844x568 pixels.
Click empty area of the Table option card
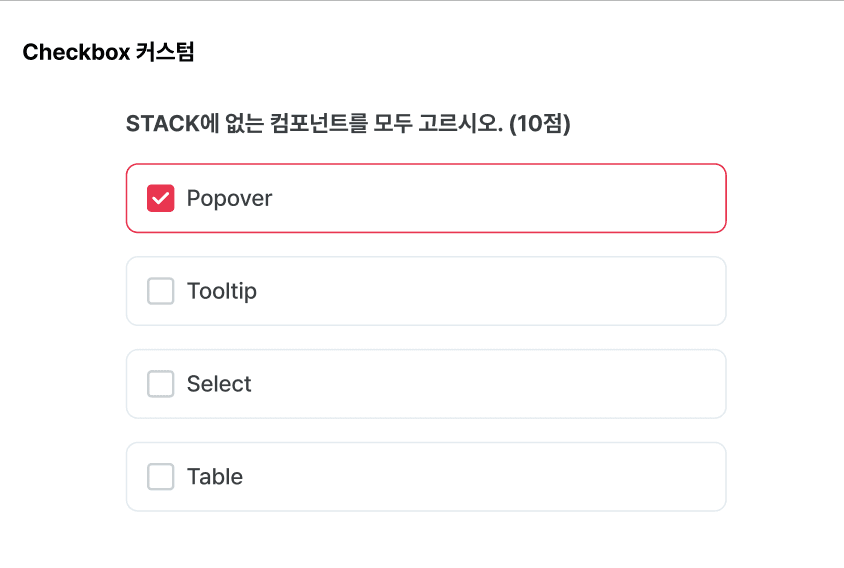pos(484,476)
